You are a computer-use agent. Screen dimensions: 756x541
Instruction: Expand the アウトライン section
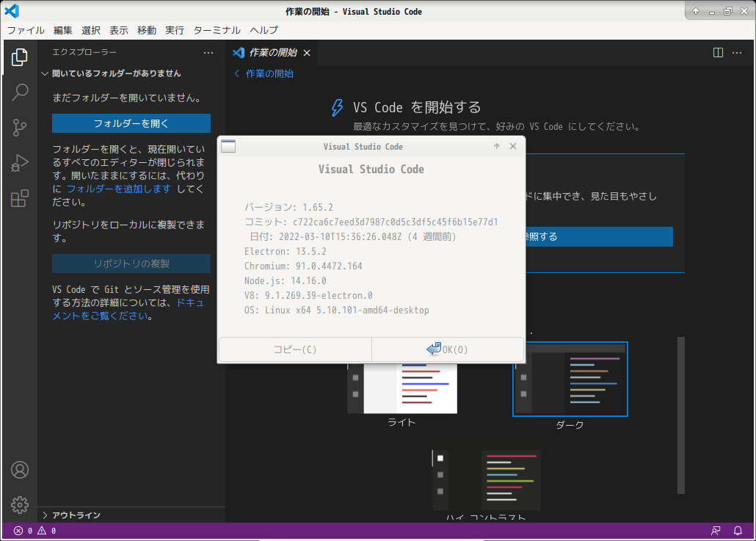[45, 515]
